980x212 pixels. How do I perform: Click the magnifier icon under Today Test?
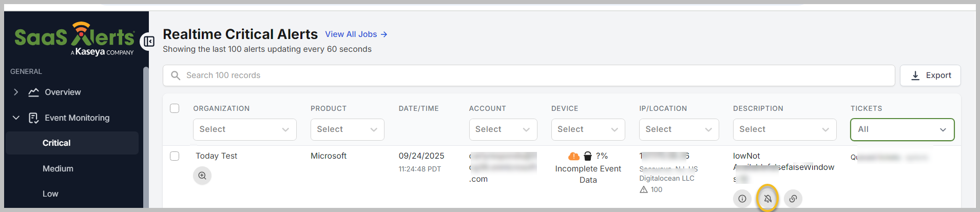click(x=202, y=176)
